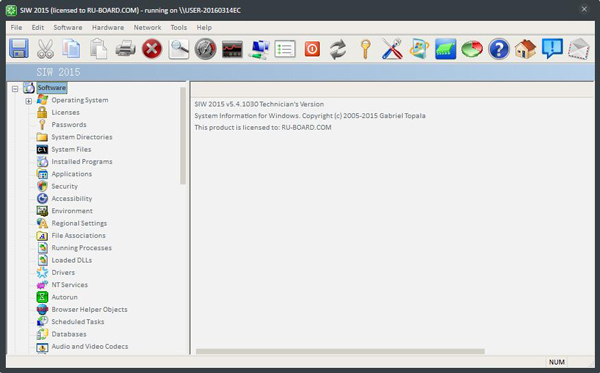Click the red X stop toolbar icon
This screenshot has width=600, height=373.
pos(152,49)
